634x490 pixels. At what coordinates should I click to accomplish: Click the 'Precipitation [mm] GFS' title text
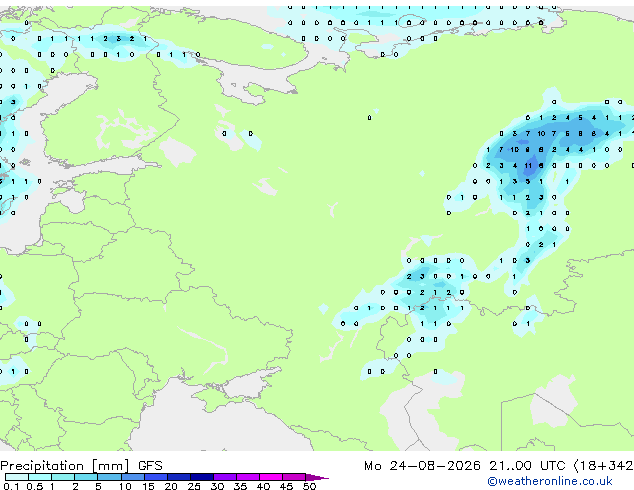tap(81, 466)
